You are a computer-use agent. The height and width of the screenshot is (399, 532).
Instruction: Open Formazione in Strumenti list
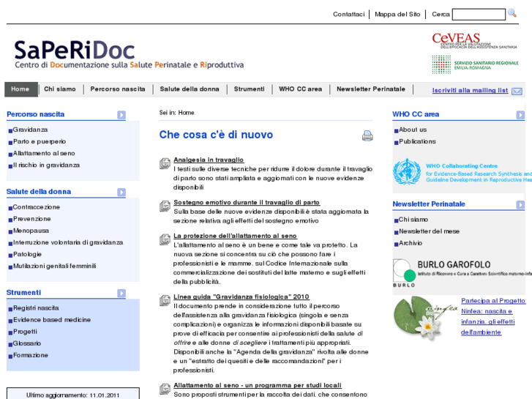(31, 355)
